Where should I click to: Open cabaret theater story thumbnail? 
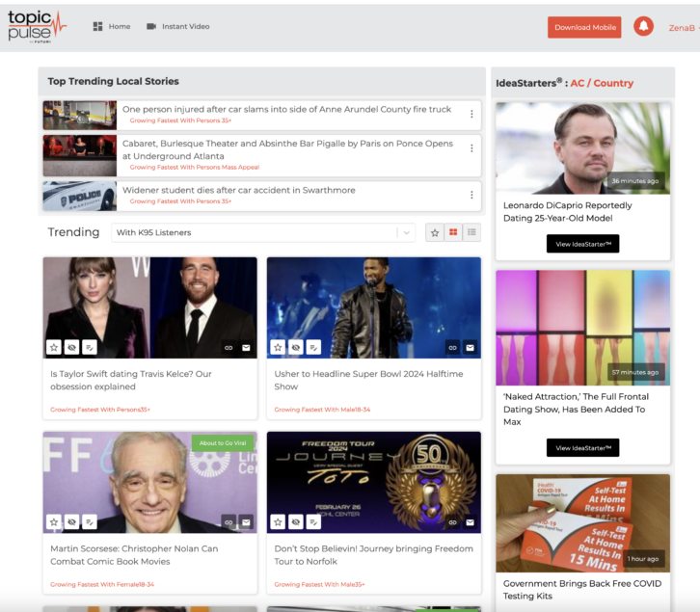point(79,155)
